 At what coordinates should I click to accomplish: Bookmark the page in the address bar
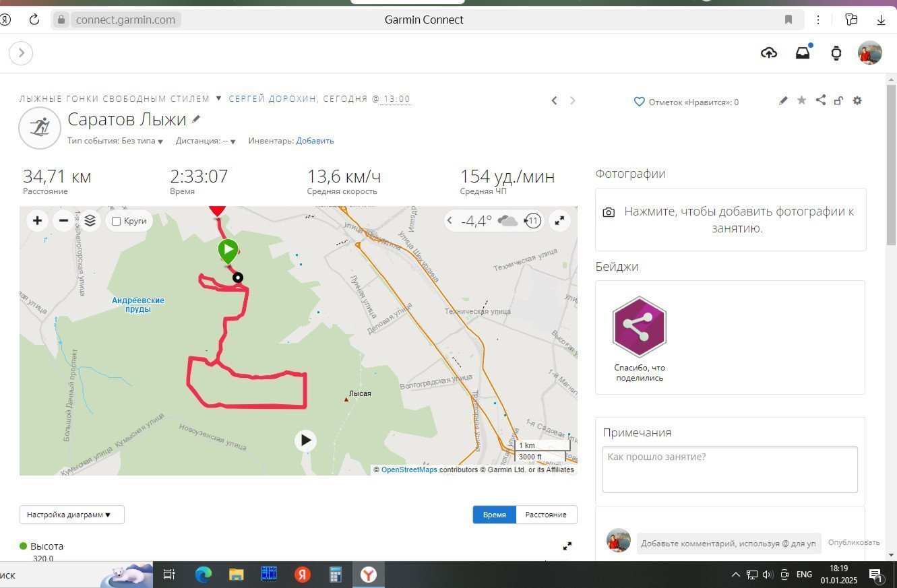788,20
